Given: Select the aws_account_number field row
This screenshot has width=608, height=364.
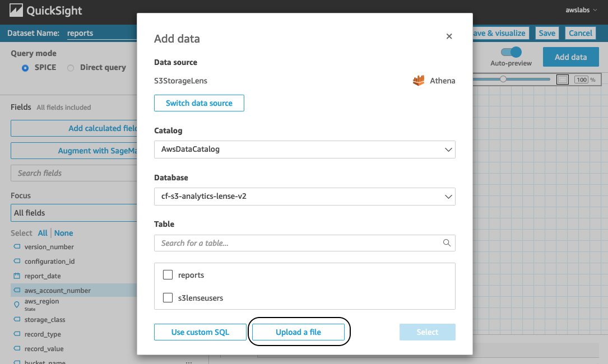Looking at the screenshot, I should [73, 290].
